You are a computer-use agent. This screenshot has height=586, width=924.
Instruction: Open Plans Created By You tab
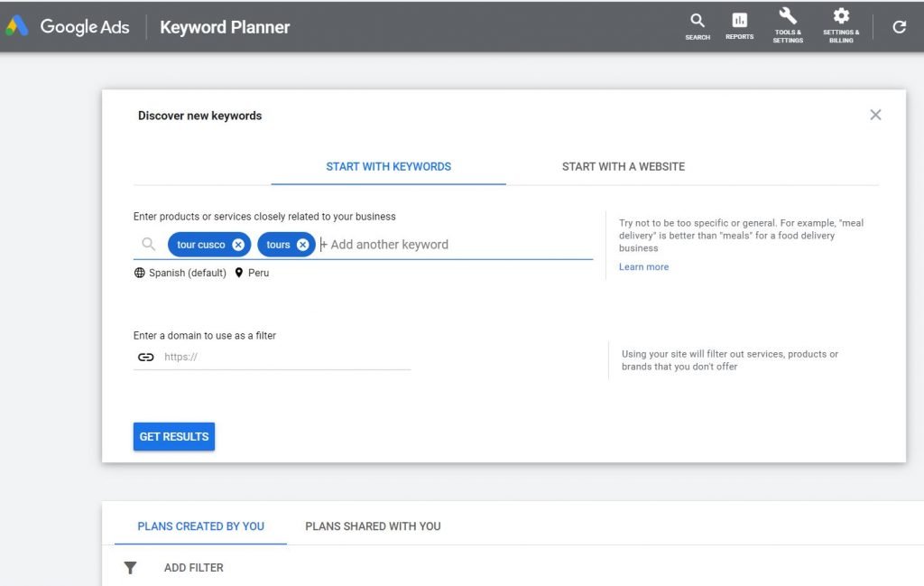coord(200,526)
